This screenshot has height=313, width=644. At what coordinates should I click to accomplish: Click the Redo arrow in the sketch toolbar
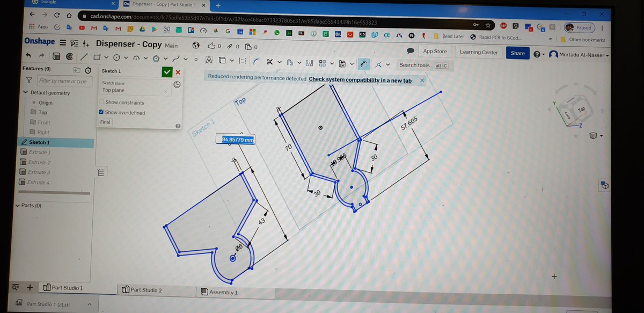[42, 56]
